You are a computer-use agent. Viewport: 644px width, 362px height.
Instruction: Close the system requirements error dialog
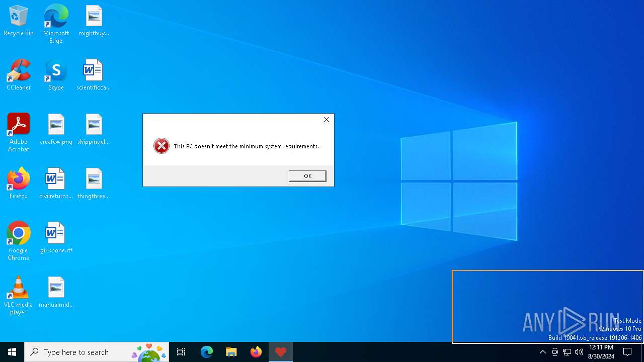(327, 120)
